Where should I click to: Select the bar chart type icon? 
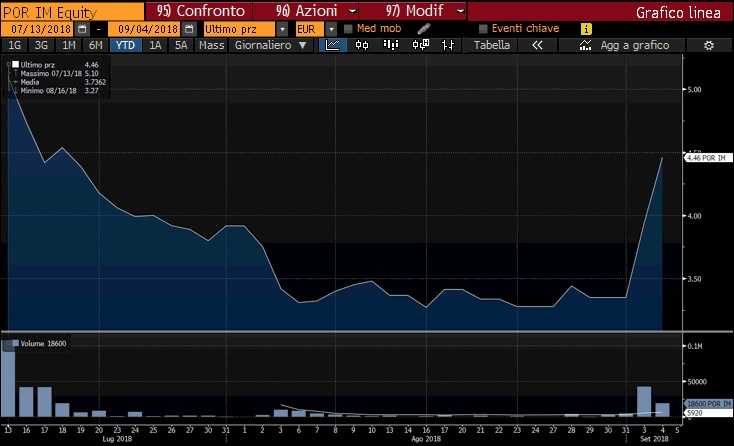pyautogui.click(x=390, y=45)
